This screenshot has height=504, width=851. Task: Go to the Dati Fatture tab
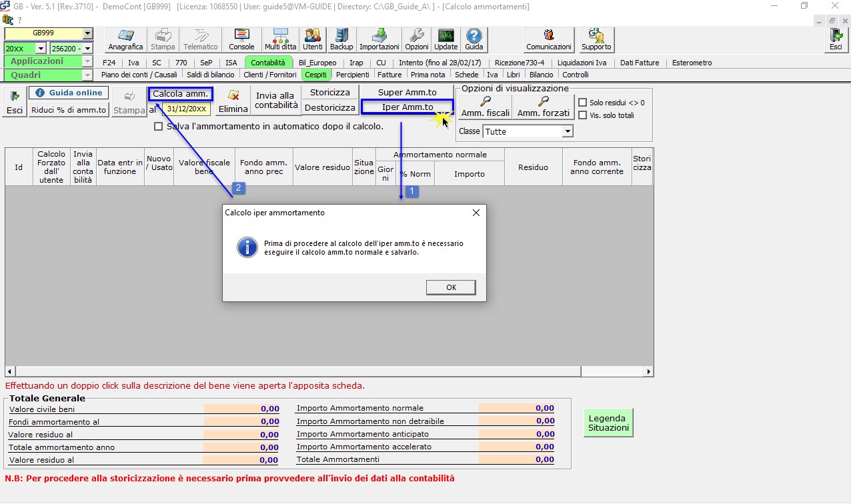[640, 63]
